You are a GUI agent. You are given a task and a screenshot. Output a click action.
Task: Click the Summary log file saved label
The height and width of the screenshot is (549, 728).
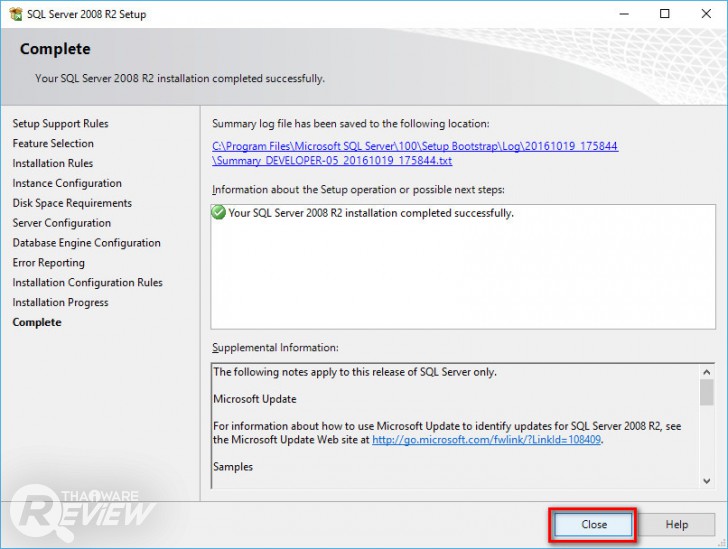click(351, 124)
